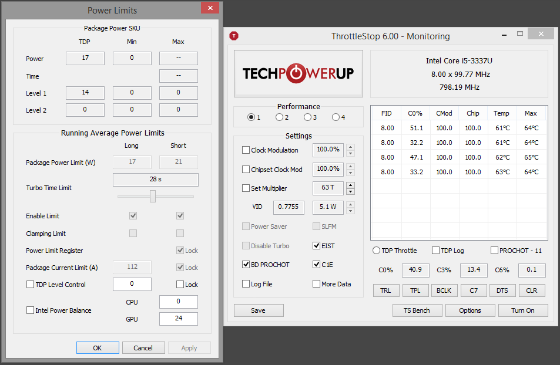Click the ThrottleStop red app icon
This screenshot has width=560, height=365.
[x=234, y=36]
